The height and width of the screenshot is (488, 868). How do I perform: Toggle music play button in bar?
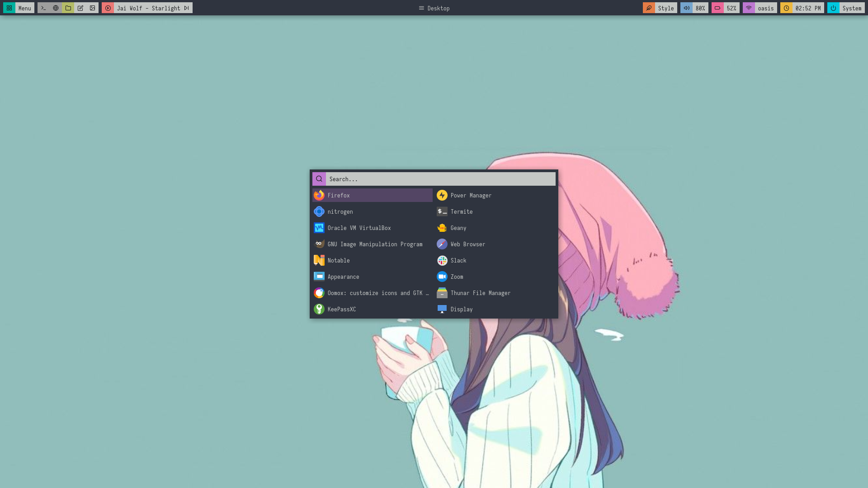pyautogui.click(x=108, y=8)
